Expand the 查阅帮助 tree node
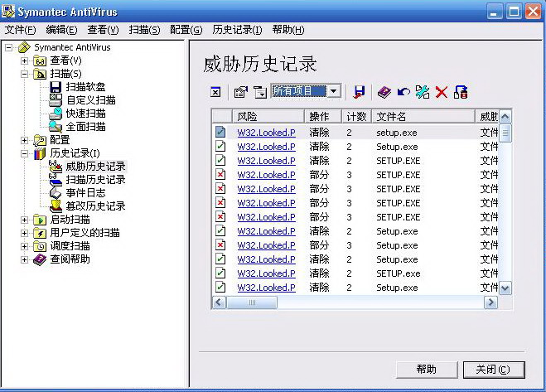 [24, 259]
